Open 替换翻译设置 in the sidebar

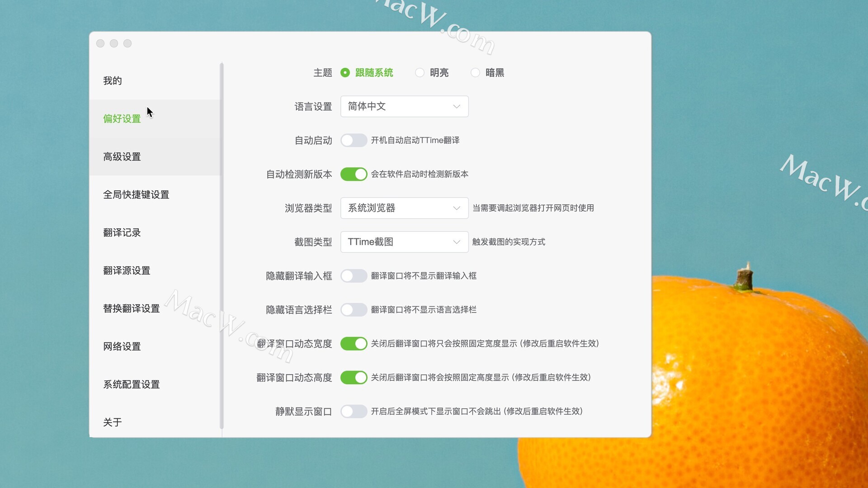[154, 309]
